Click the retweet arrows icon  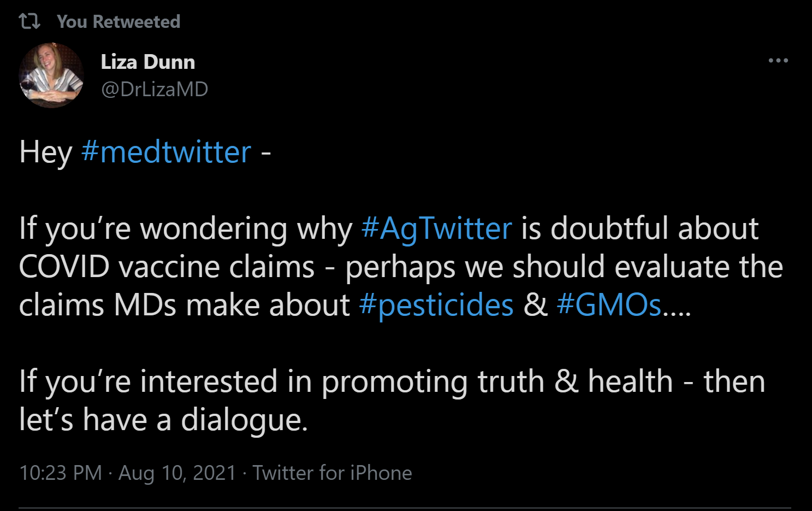point(29,21)
